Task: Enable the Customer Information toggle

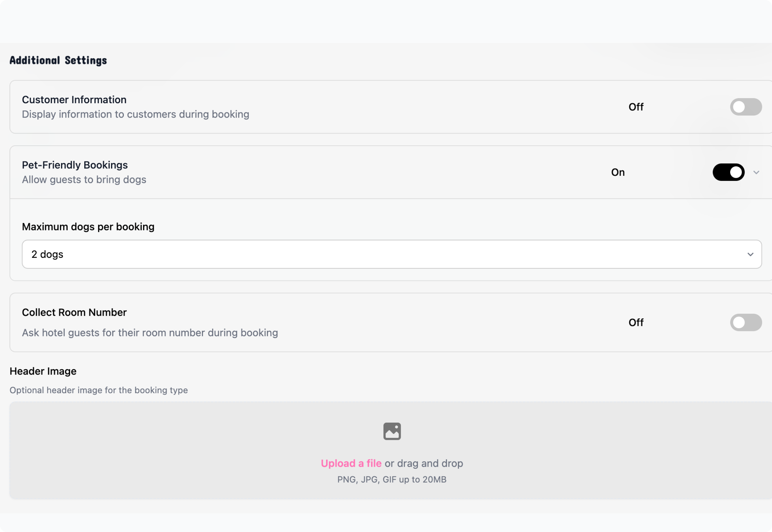Action: [746, 107]
